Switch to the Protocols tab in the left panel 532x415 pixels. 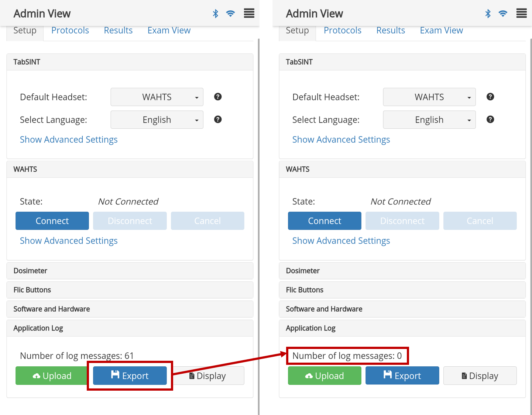click(70, 30)
